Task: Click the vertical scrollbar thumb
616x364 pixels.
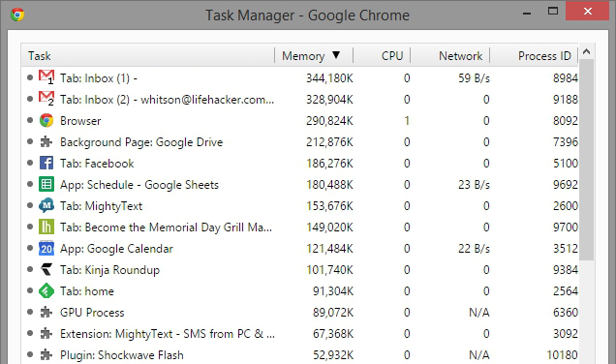Action: [x=587, y=160]
